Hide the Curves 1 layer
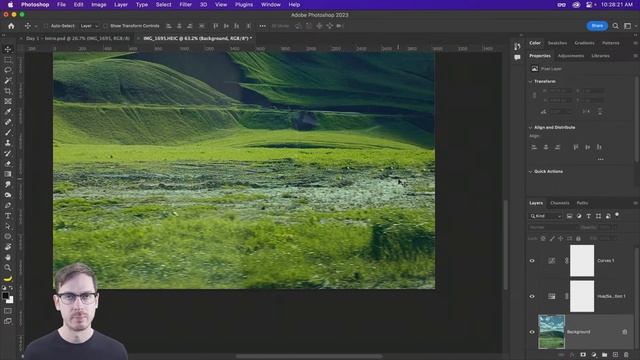640x360 pixels. 532,260
